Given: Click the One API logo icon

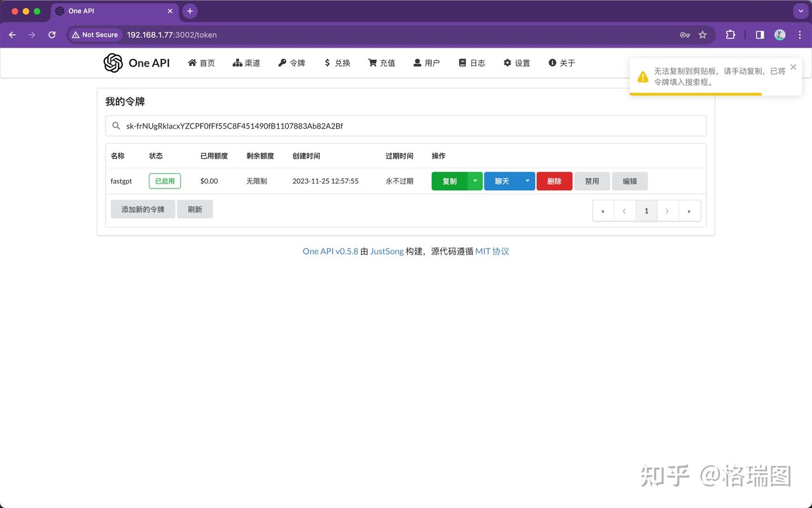Looking at the screenshot, I should click(x=113, y=63).
